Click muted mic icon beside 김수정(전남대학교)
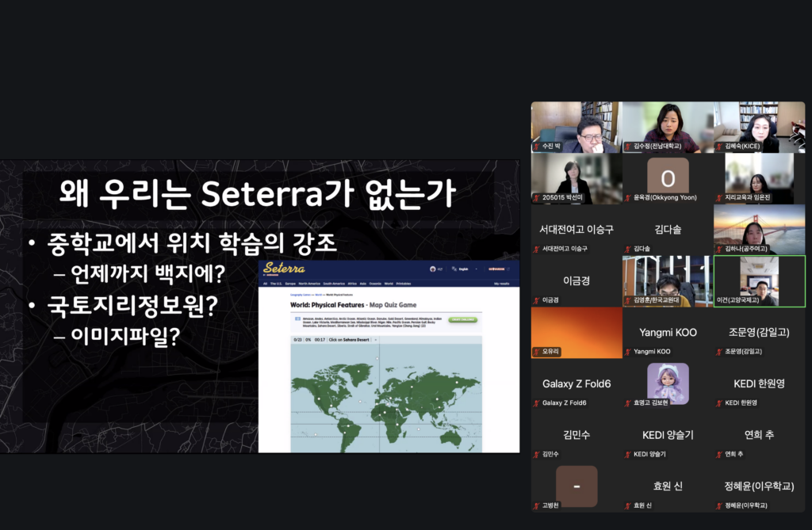The width and height of the screenshot is (812, 530). tap(628, 147)
